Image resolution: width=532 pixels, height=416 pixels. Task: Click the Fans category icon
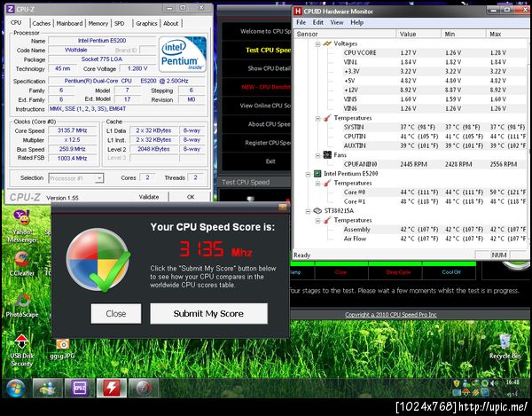327,155
